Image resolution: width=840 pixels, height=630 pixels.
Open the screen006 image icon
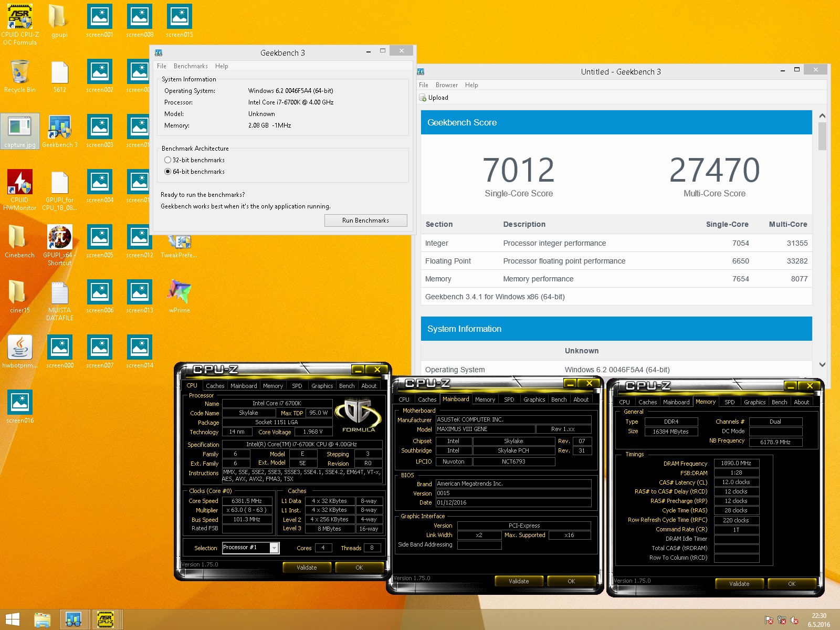click(100, 297)
